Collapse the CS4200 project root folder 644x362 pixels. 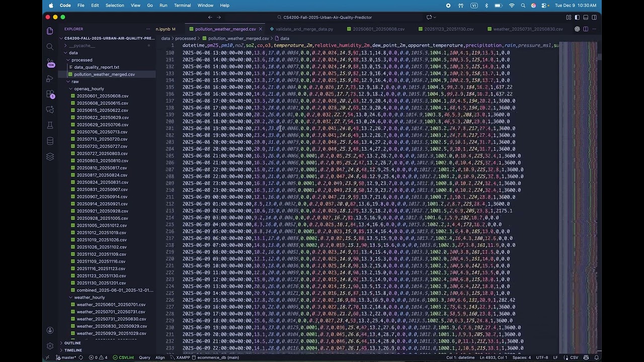pos(62,38)
